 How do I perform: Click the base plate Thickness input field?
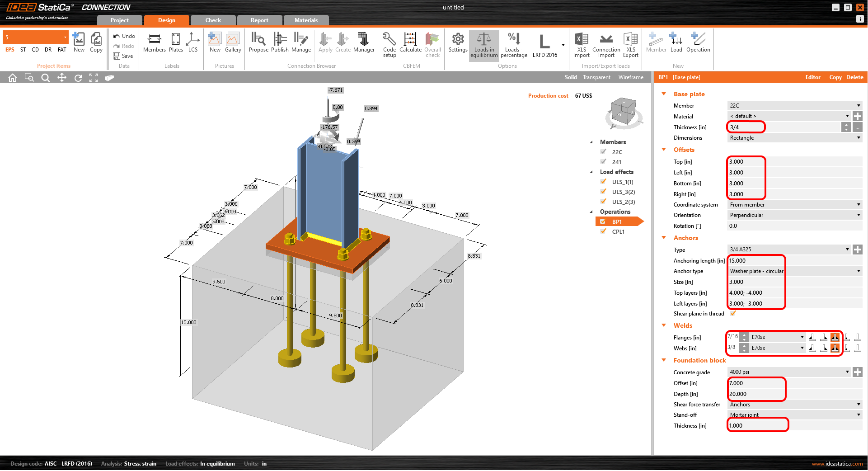coord(746,127)
